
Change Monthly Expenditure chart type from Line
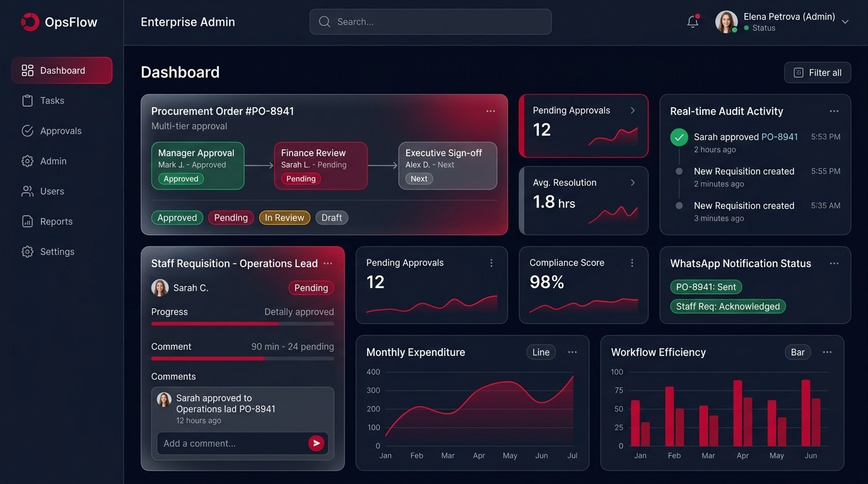tap(541, 352)
